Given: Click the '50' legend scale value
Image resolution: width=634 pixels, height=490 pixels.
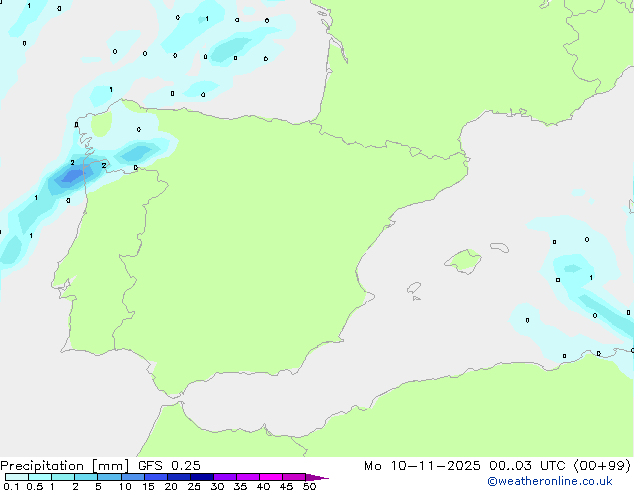Looking at the screenshot, I should tap(309, 486).
